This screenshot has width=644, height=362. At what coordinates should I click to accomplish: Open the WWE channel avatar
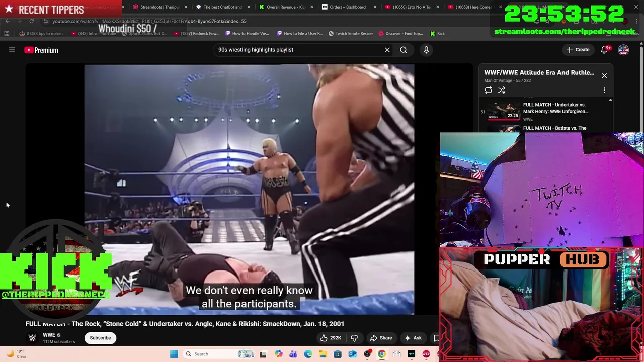click(32, 338)
